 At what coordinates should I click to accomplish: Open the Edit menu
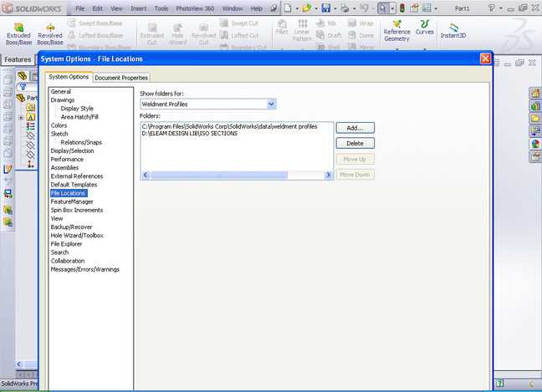click(98, 8)
